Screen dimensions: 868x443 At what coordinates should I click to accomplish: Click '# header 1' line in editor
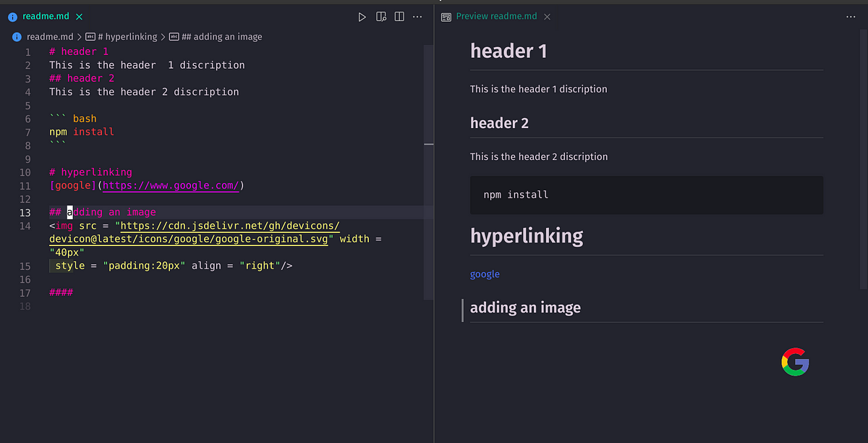pyautogui.click(x=79, y=51)
